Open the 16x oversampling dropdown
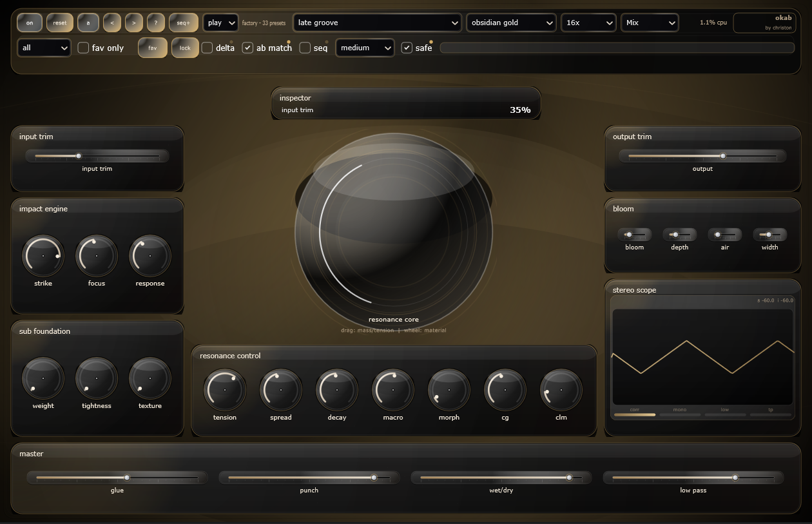 tap(588, 22)
